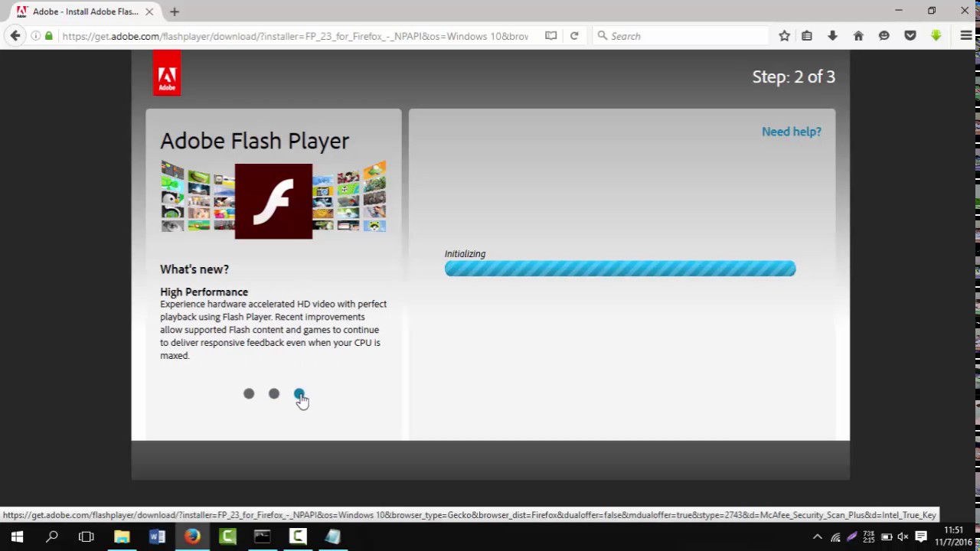Viewport: 980px width, 551px height.
Task: Open the Downloads arrow panel
Action: (832, 36)
